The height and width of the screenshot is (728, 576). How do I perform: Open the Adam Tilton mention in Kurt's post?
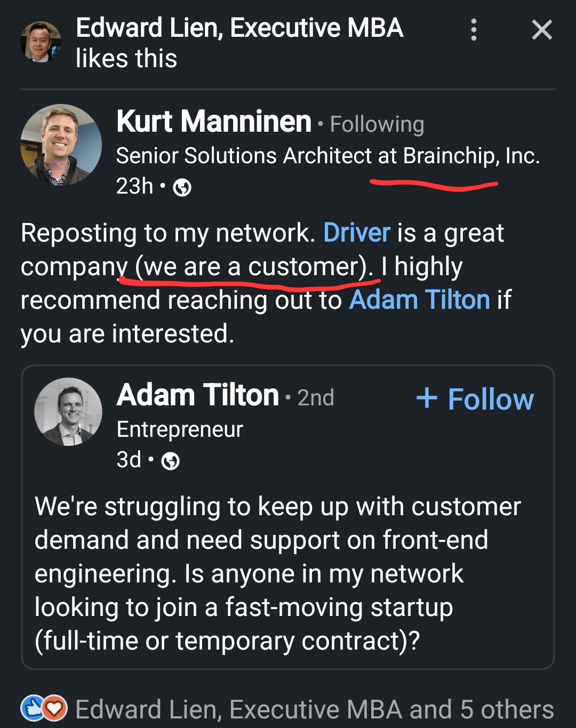419,300
